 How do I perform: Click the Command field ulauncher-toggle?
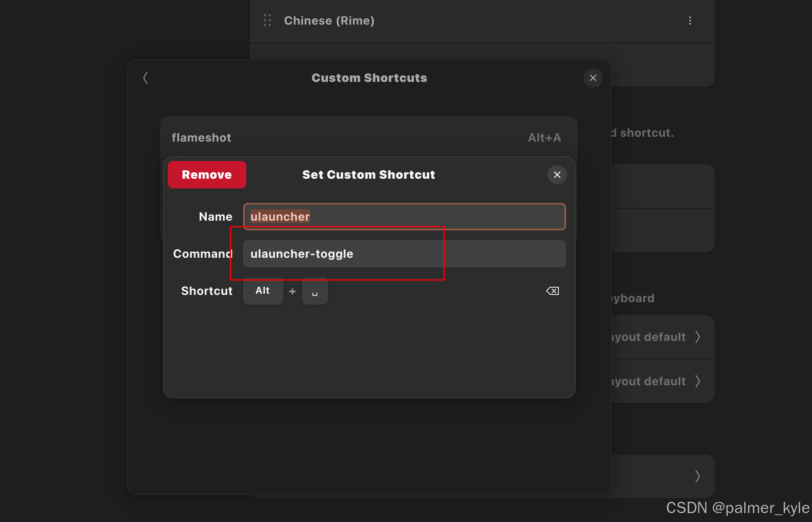[404, 254]
